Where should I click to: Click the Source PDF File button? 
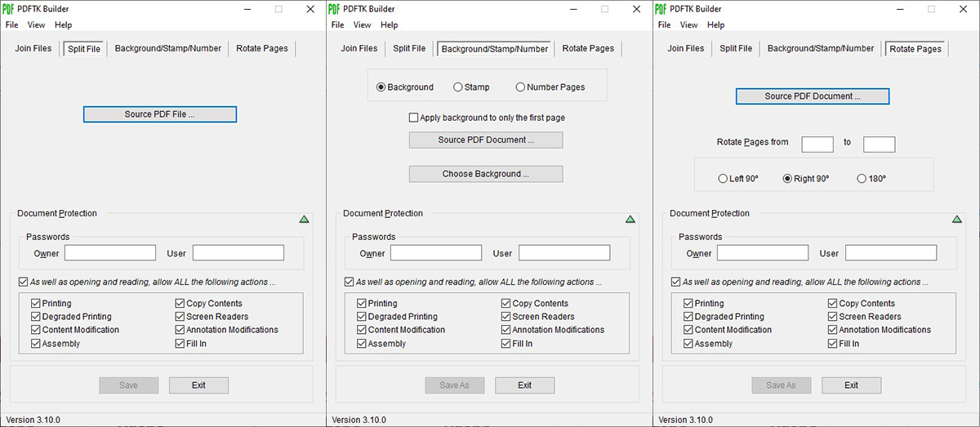point(160,114)
